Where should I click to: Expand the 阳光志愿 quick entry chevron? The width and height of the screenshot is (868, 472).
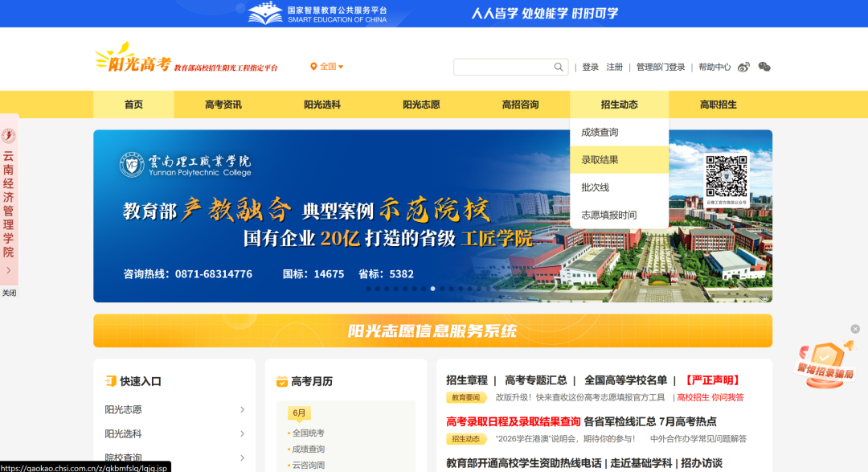[243, 409]
